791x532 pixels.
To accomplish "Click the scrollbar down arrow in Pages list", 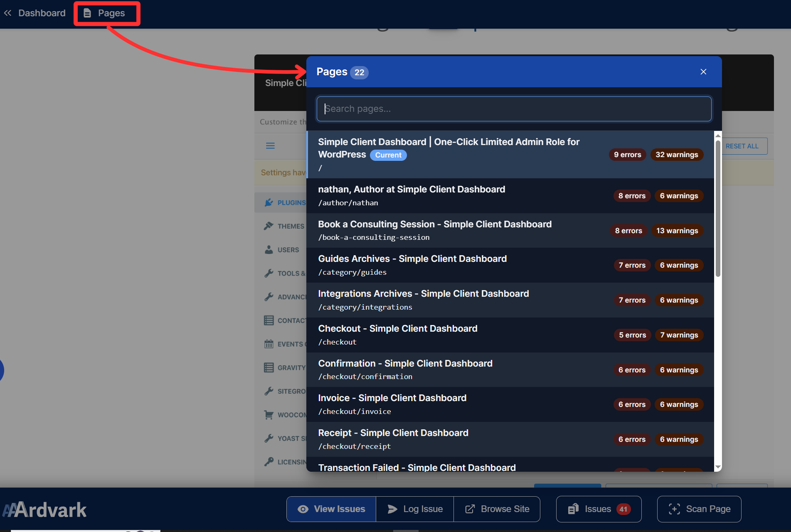I will pyautogui.click(x=718, y=468).
